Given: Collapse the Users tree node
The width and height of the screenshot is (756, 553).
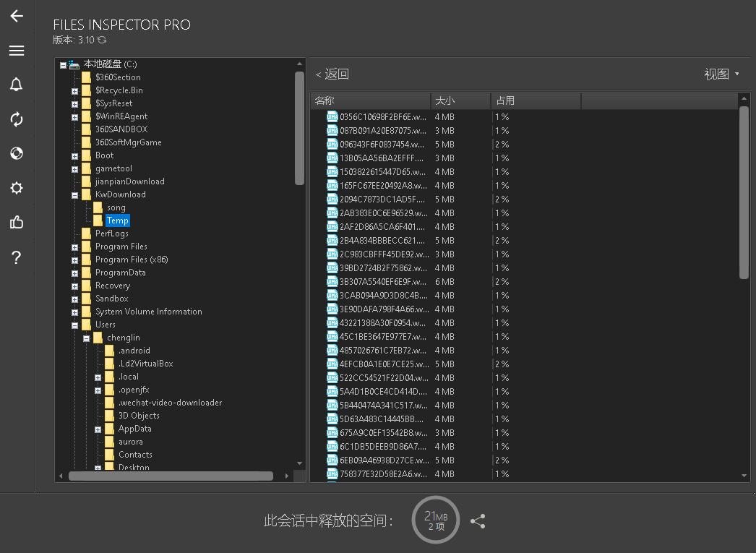Looking at the screenshot, I should coord(75,325).
